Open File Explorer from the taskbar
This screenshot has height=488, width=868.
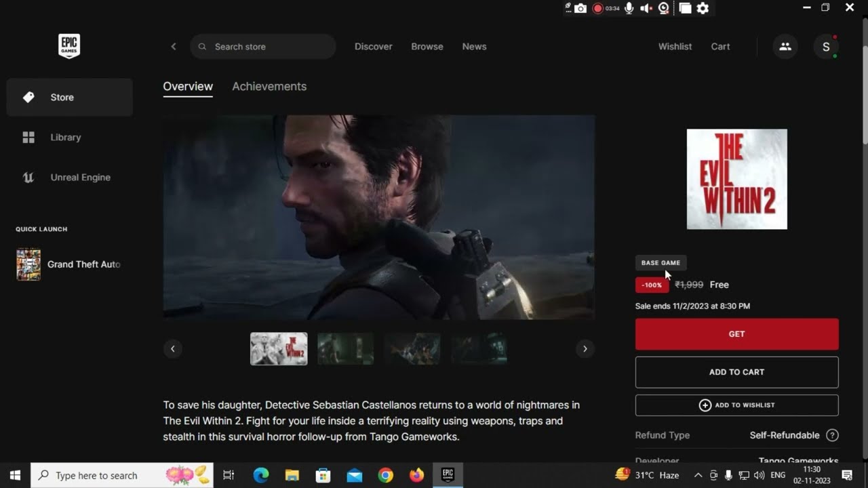(292, 475)
